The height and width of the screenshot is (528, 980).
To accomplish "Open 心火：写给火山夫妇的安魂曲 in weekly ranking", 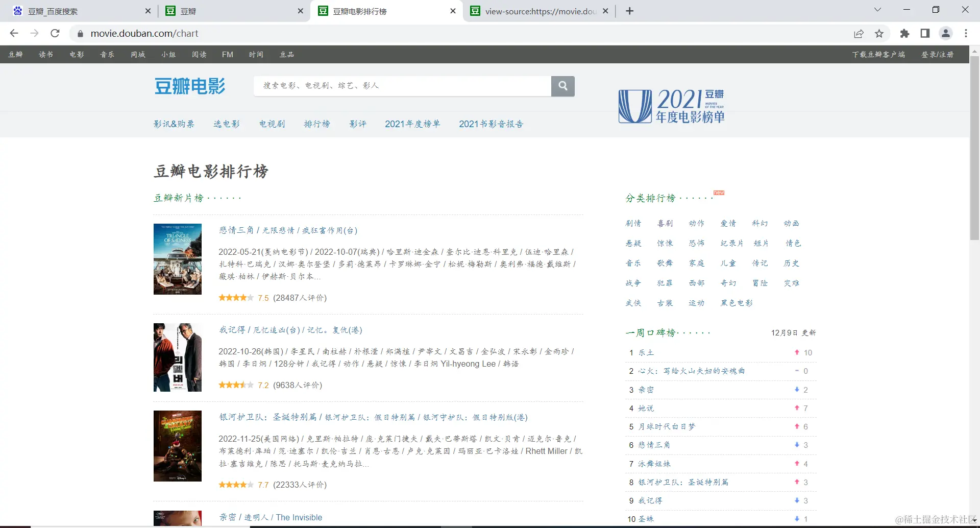I will (x=692, y=371).
